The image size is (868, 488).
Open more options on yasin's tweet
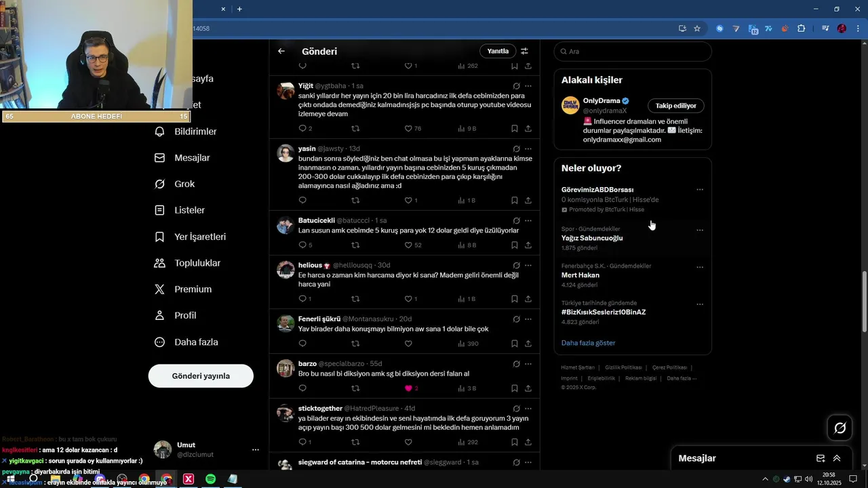tap(528, 148)
